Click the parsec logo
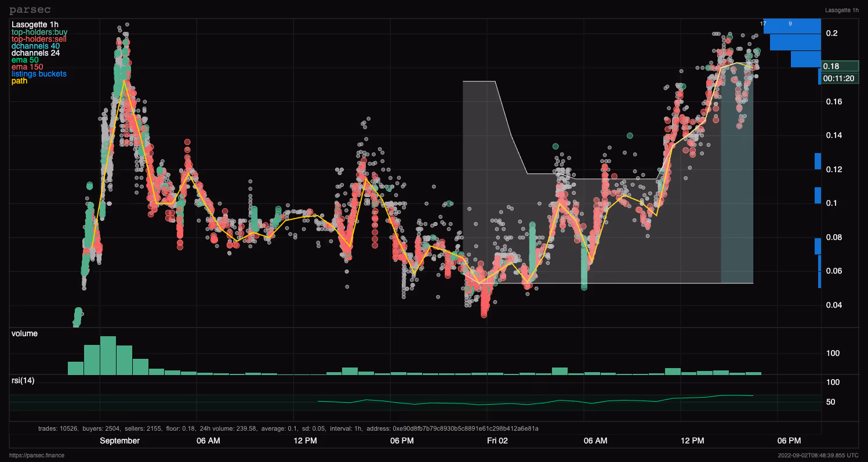868x462 pixels. tap(30, 9)
